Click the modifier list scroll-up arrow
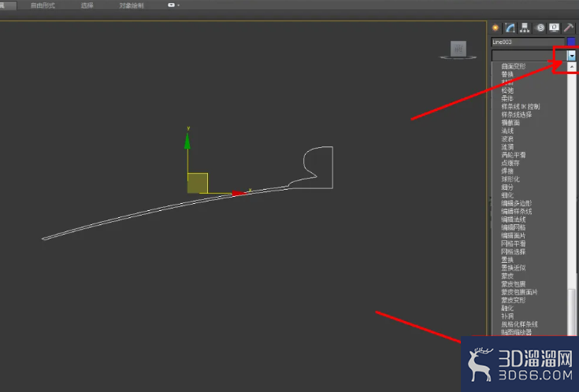Image resolution: width=579 pixels, height=392 pixels. pyautogui.click(x=572, y=67)
